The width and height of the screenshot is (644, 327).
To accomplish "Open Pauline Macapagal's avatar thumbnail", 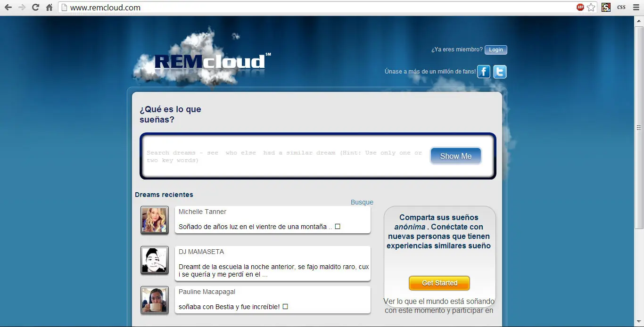I will point(155,300).
